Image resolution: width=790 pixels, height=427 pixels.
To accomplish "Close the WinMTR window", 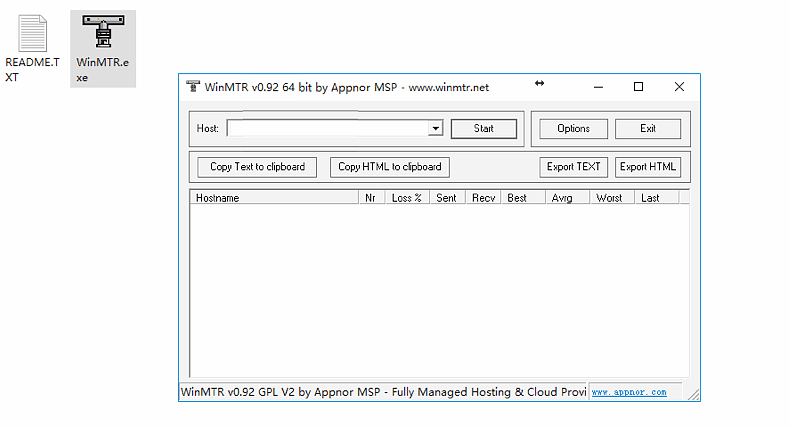I will (679, 87).
